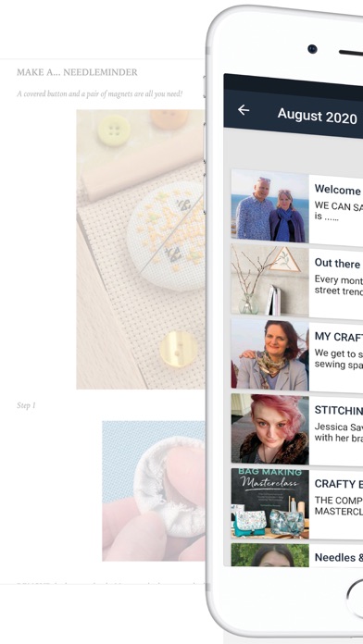This screenshot has height=644, width=363.
Task: Click the Step 1 label
Action: pyautogui.click(x=26, y=405)
